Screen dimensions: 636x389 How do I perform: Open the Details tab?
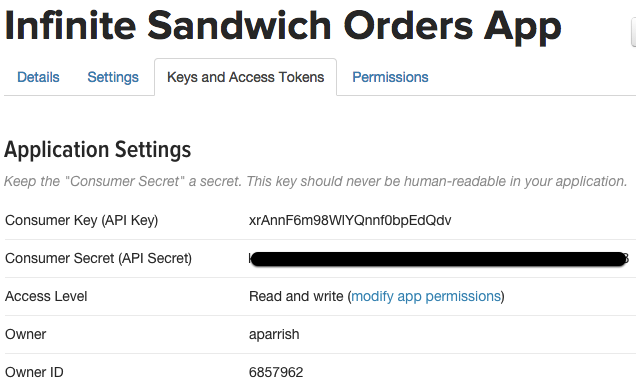pyautogui.click(x=38, y=77)
